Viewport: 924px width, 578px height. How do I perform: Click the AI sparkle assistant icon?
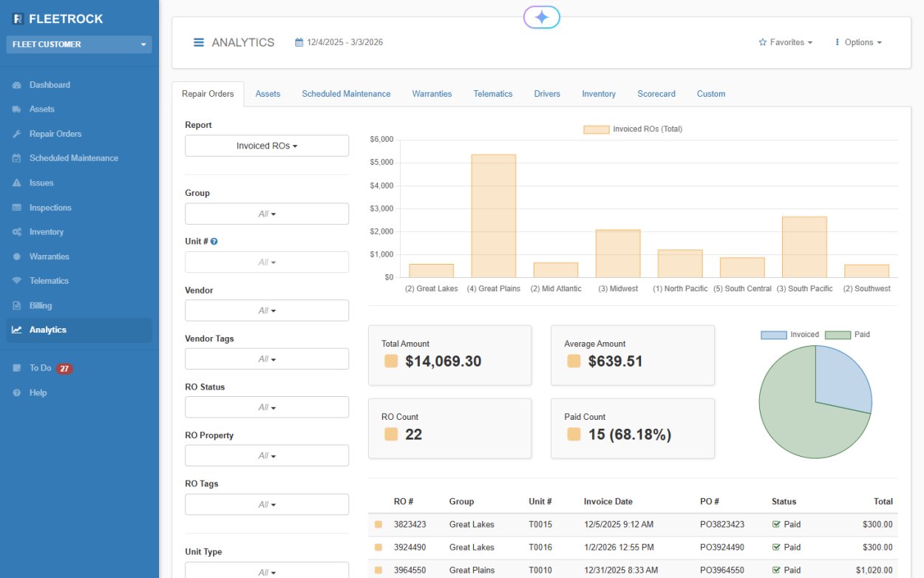point(541,18)
